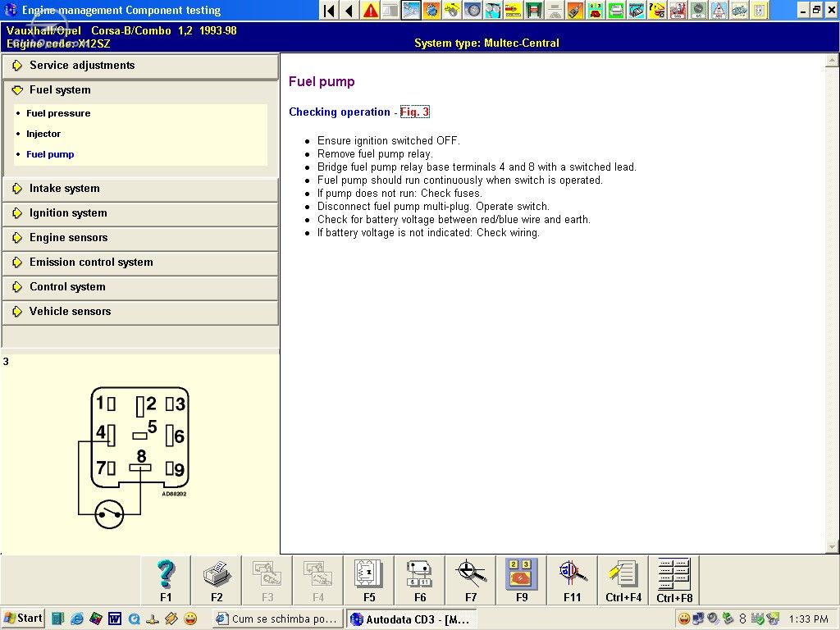Viewport: 840px width, 630px height.
Task: Open the Fig. 3 link
Action: 414,112
